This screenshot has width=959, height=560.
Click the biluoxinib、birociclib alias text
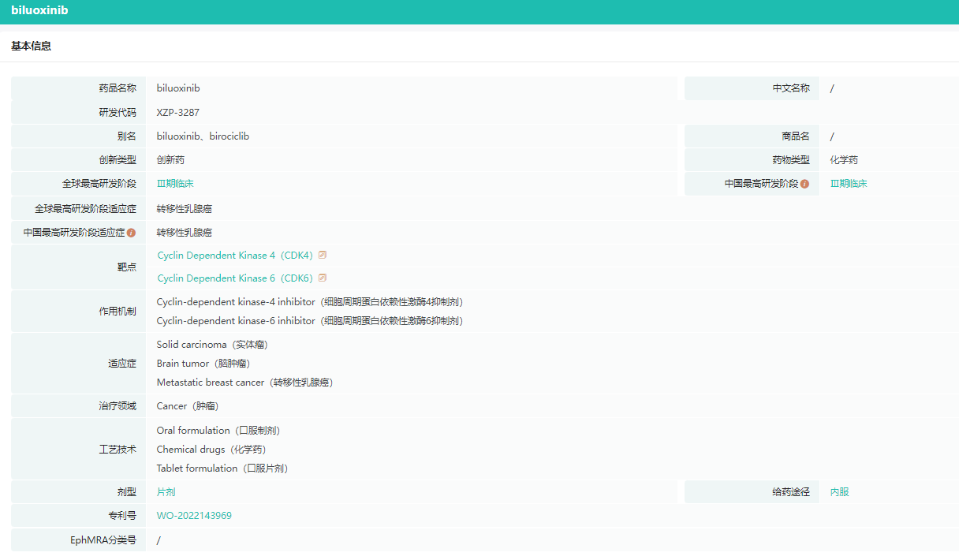click(x=203, y=136)
